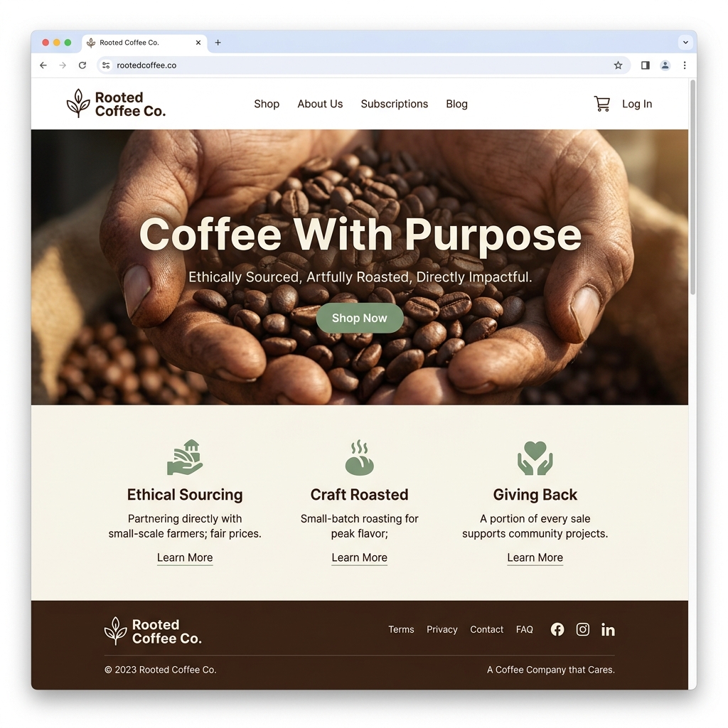Click the page vertical scrollbar thumb
The height and width of the screenshot is (728, 728).
point(692,187)
